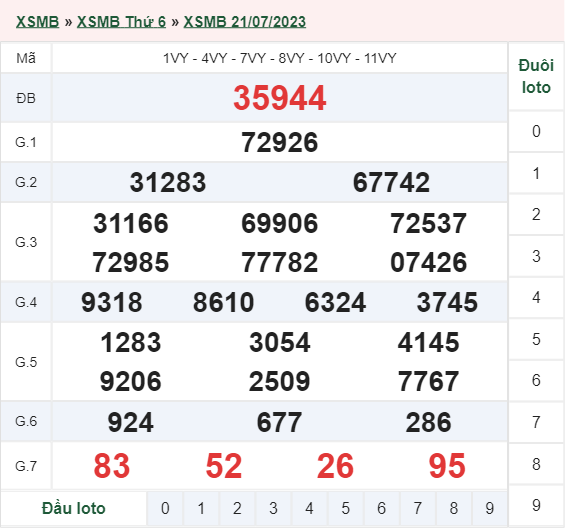Click the G.3 row label
This screenshot has height=528, width=565.
pyautogui.click(x=26, y=242)
